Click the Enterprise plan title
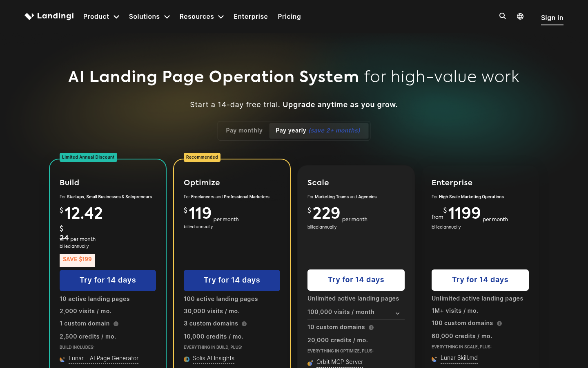The height and width of the screenshot is (368, 588). coord(452,183)
